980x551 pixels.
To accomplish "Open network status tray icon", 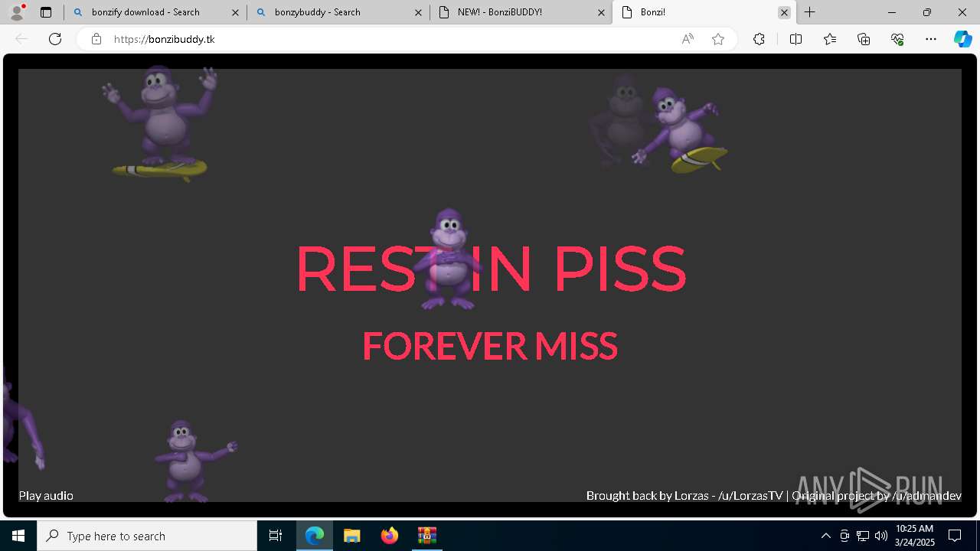I will click(x=863, y=536).
